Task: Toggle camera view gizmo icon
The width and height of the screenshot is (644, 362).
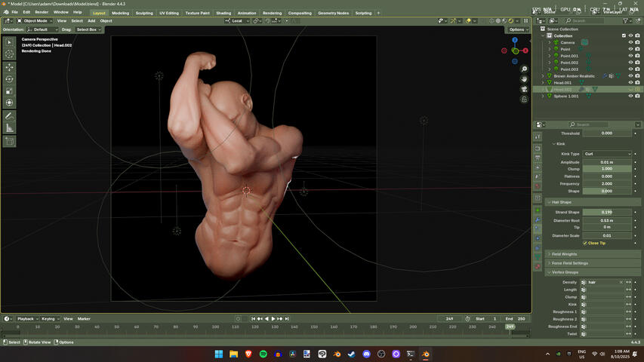Action: click(524, 89)
